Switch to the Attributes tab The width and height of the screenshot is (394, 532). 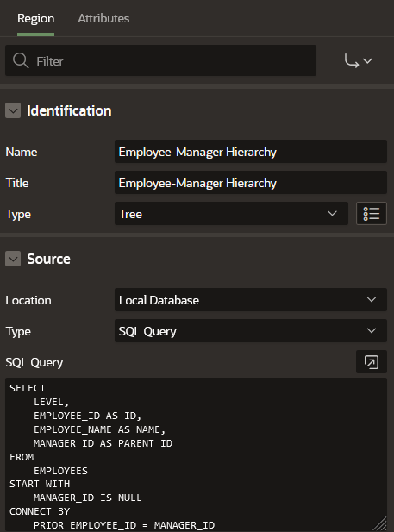103,18
